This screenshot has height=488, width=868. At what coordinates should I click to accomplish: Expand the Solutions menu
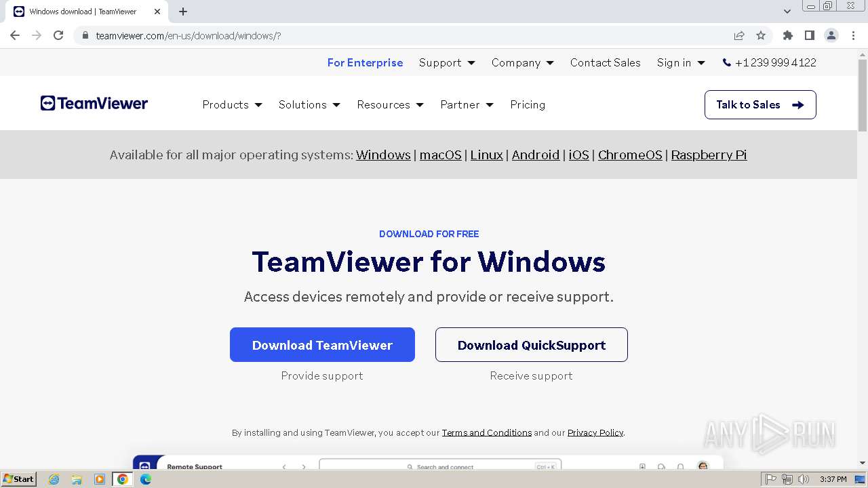point(309,104)
